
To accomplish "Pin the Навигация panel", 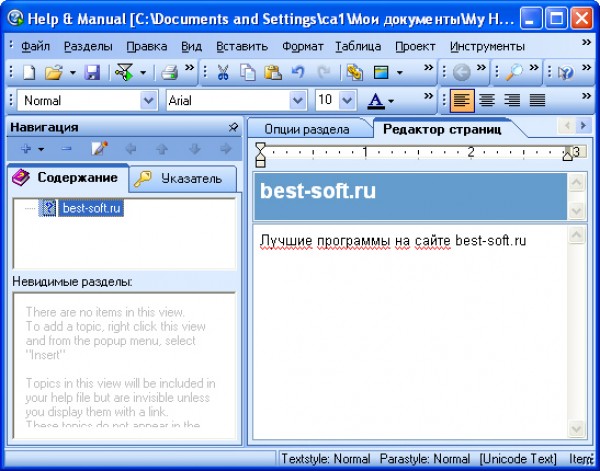I will (x=233, y=127).
